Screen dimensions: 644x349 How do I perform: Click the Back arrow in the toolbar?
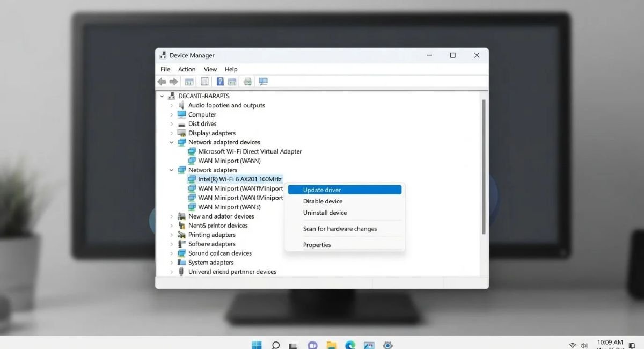pyautogui.click(x=162, y=82)
